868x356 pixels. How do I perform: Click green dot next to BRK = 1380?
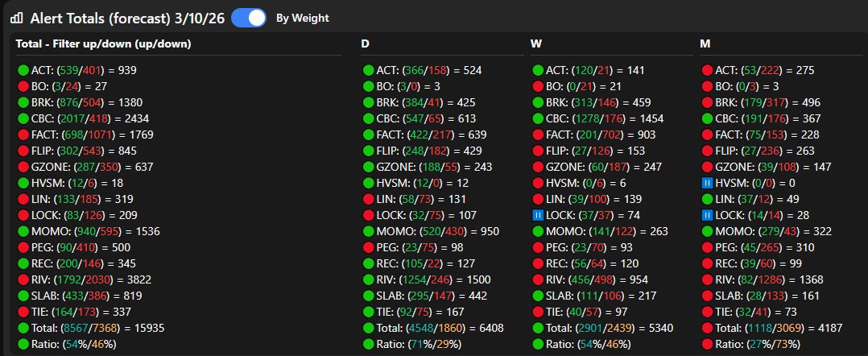23,102
